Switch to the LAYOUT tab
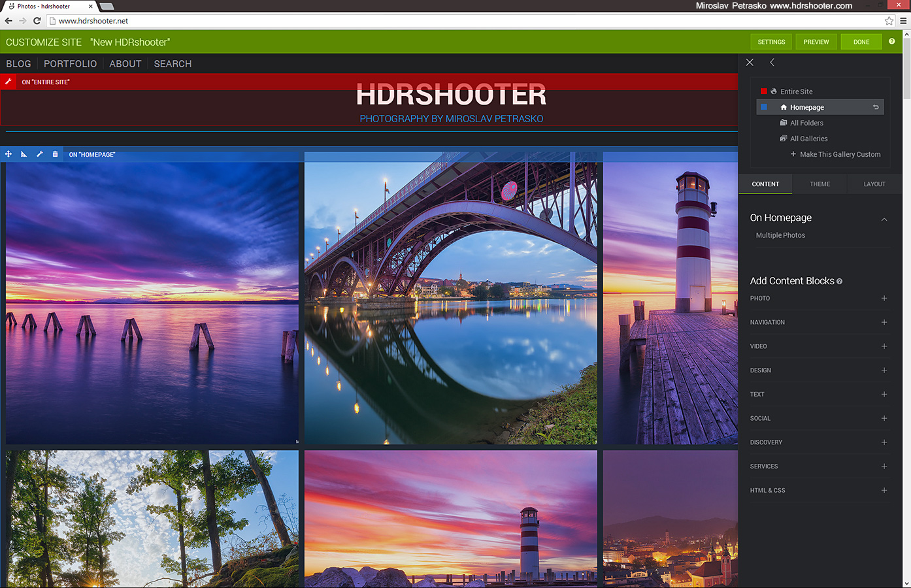The width and height of the screenshot is (911, 588). click(x=874, y=184)
